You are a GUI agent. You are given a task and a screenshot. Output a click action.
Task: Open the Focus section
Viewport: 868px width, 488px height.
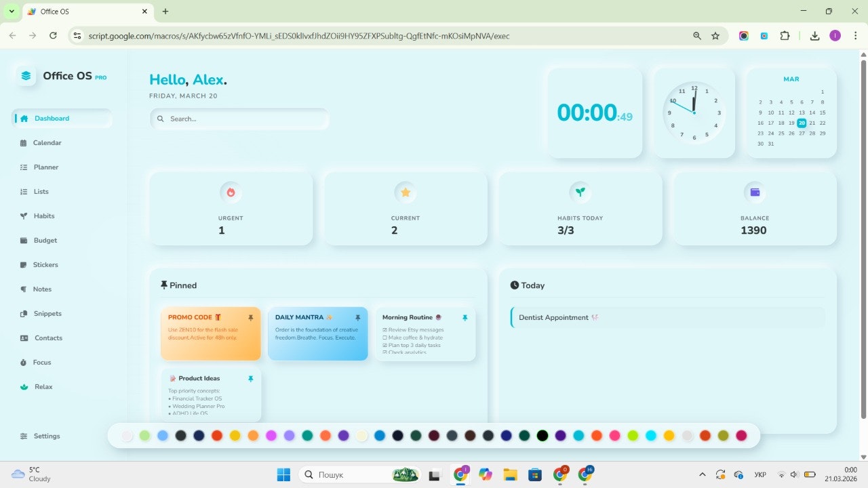pos(42,362)
